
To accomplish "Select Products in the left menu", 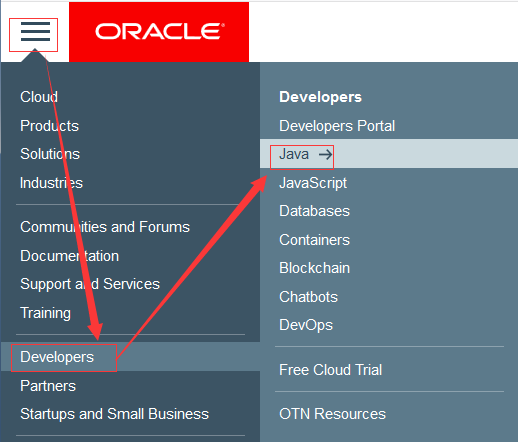I will 50,126.
